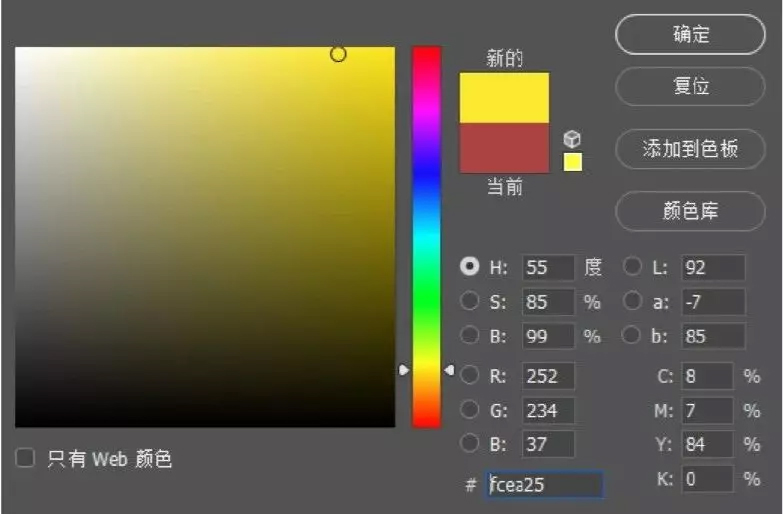Click the C cyan percentage input field
The image size is (783, 514).
[707, 376]
